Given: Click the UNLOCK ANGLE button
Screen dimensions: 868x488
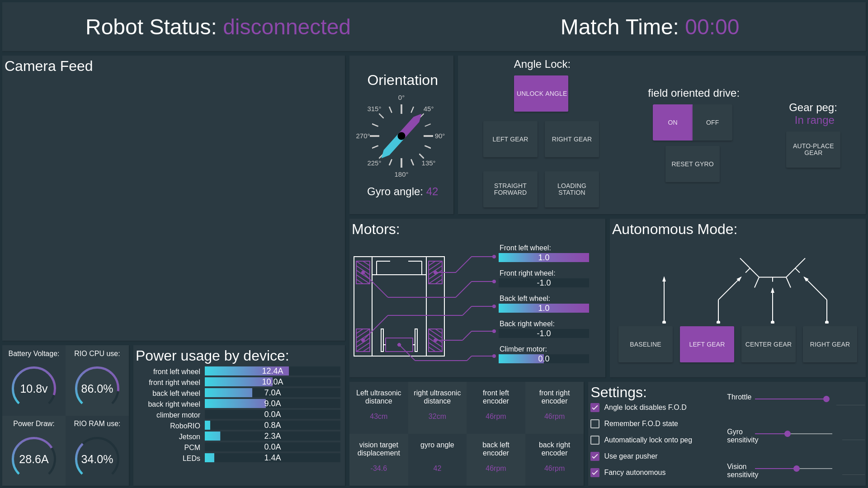Looking at the screenshot, I should tap(541, 93).
